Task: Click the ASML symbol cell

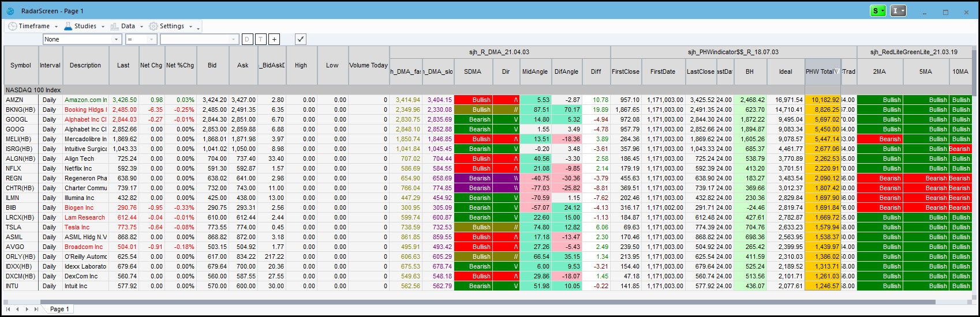Action: tap(21, 237)
